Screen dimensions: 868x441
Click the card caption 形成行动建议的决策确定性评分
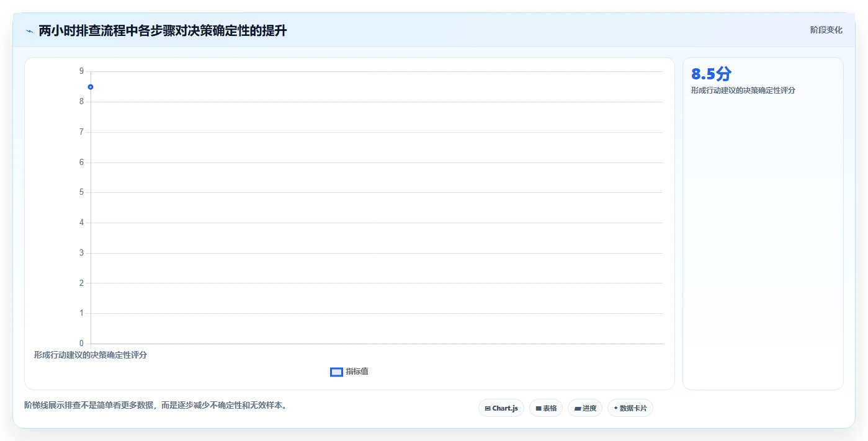click(743, 90)
